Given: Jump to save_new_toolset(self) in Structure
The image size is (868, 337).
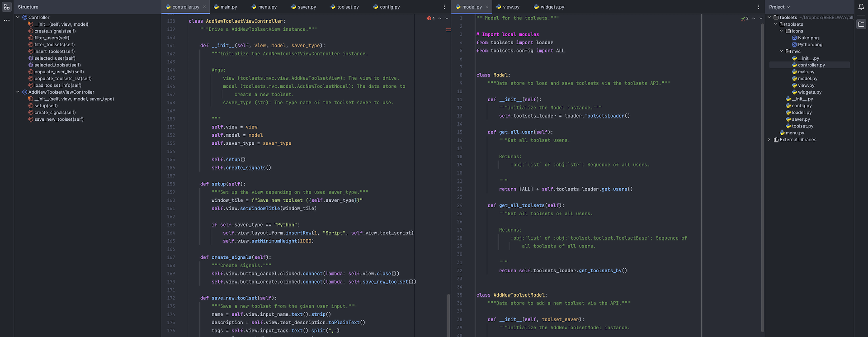Looking at the screenshot, I should (x=59, y=119).
